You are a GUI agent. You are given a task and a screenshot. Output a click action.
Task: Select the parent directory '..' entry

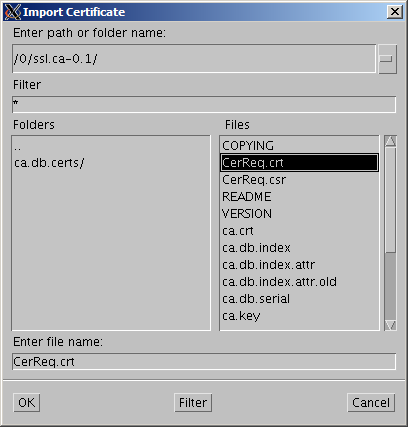tap(17, 147)
